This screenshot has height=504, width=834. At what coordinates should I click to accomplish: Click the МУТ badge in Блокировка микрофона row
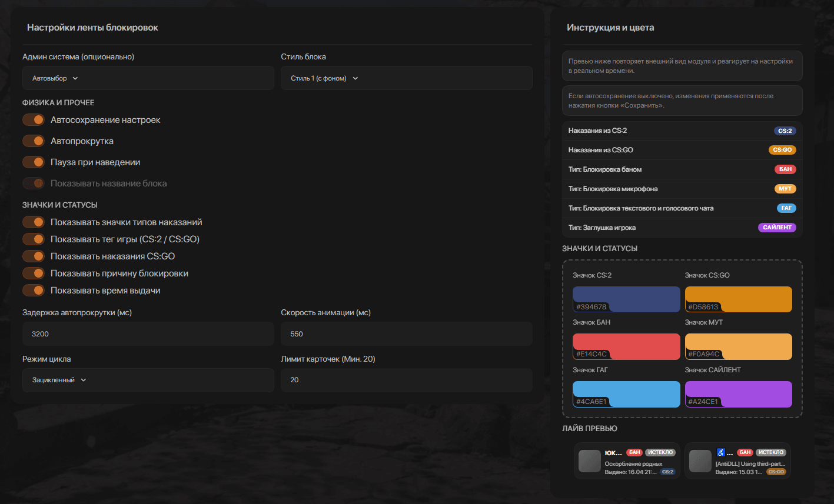click(x=785, y=189)
